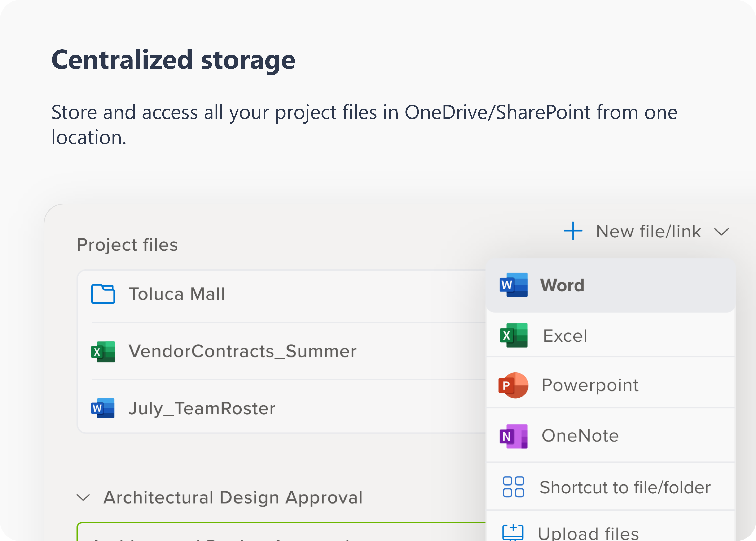Click the Excel icon beside VendorContracts_Summer
This screenshot has height=541, width=756.
click(x=103, y=352)
